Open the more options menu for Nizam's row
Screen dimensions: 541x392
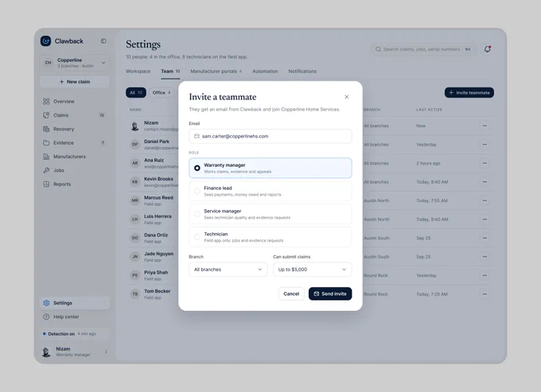coord(485,126)
